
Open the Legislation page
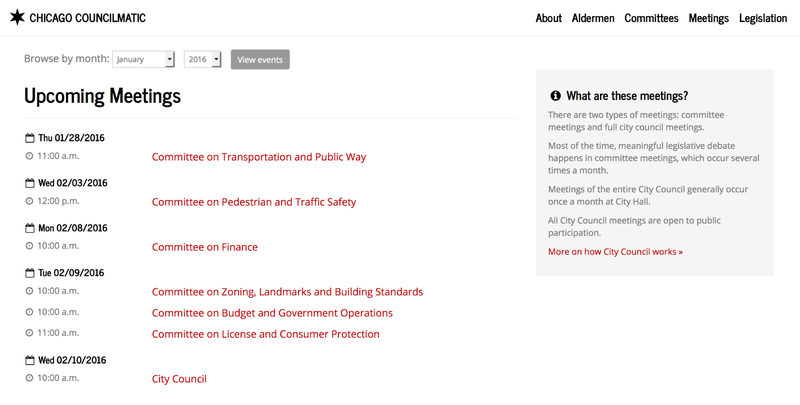[763, 18]
